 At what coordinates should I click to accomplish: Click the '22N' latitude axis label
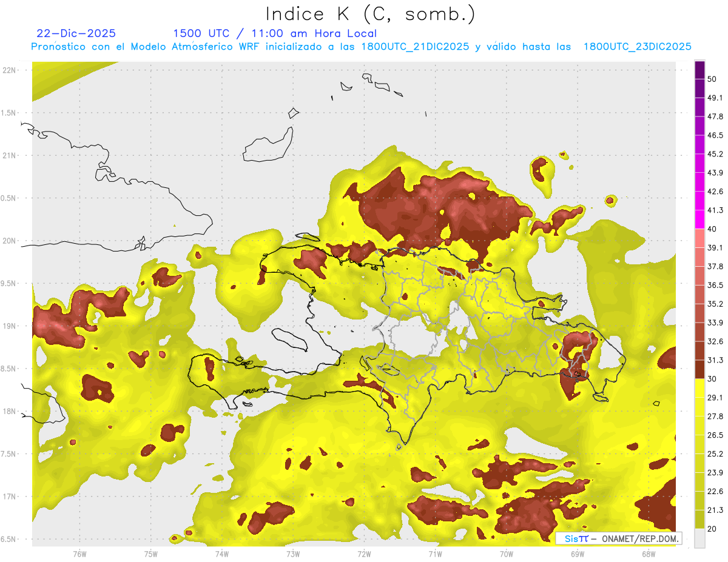(x=8, y=70)
